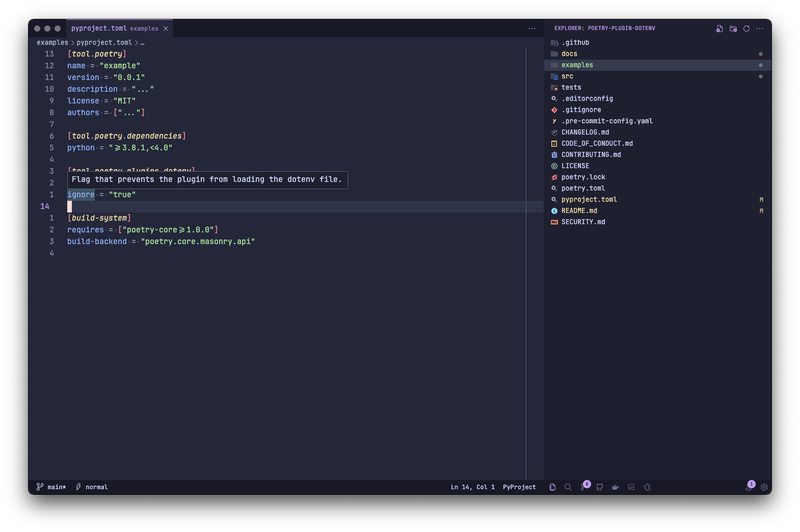Refresh the Explorer file tree

746,29
